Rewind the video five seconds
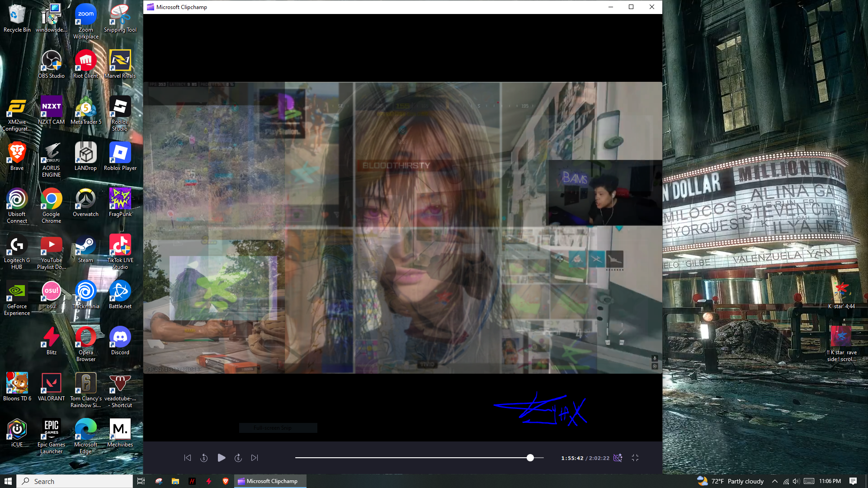868x488 pixels. (x=204, y=458)
